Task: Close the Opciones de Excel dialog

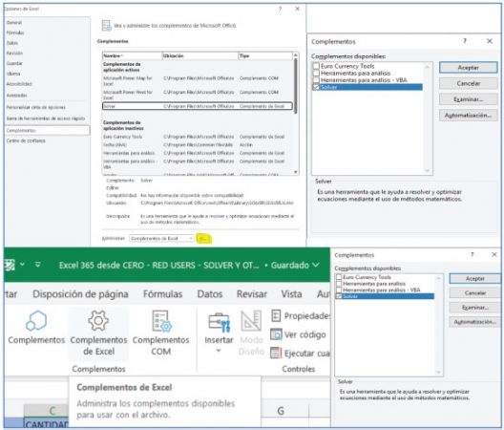Action: click(x=297, y=9)
